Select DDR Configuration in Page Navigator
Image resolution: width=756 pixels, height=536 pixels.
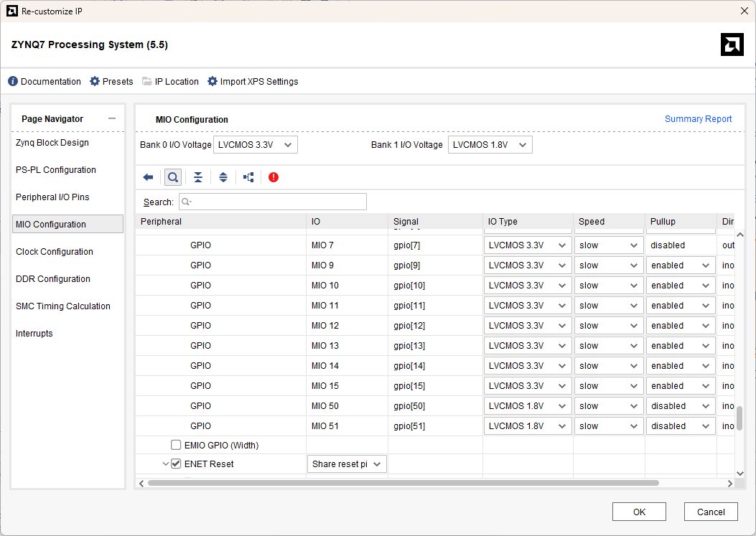[53, 279]
